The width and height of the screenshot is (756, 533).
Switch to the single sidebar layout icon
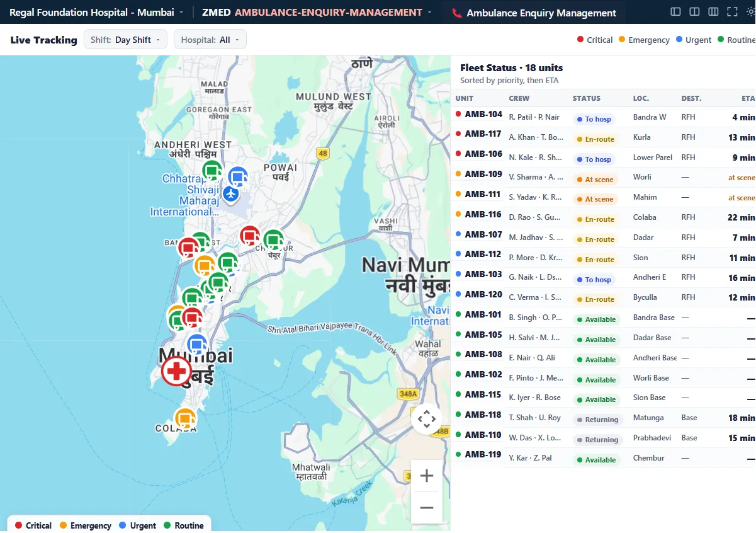click(x=675, y=12)
